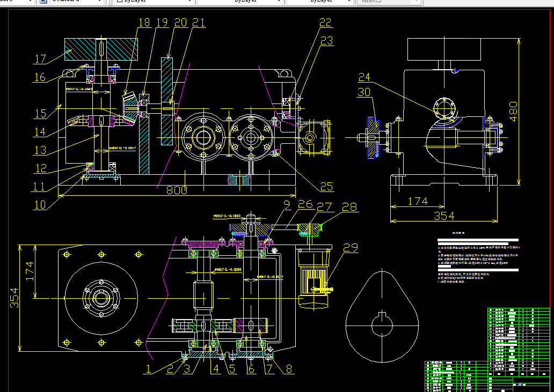This screenshot has width=554, height=392.
Task: Select part callout number 2
Action: 170,369
